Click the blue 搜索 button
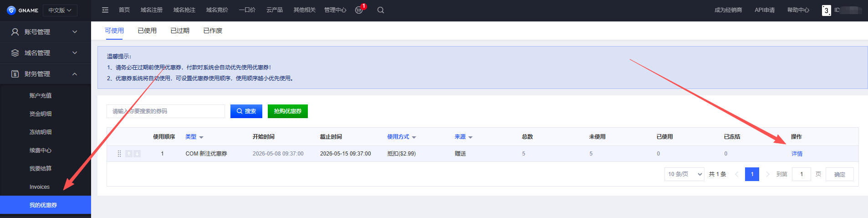Image resolution: width=868 pixels, height=218 pixels. coord(246,111)
